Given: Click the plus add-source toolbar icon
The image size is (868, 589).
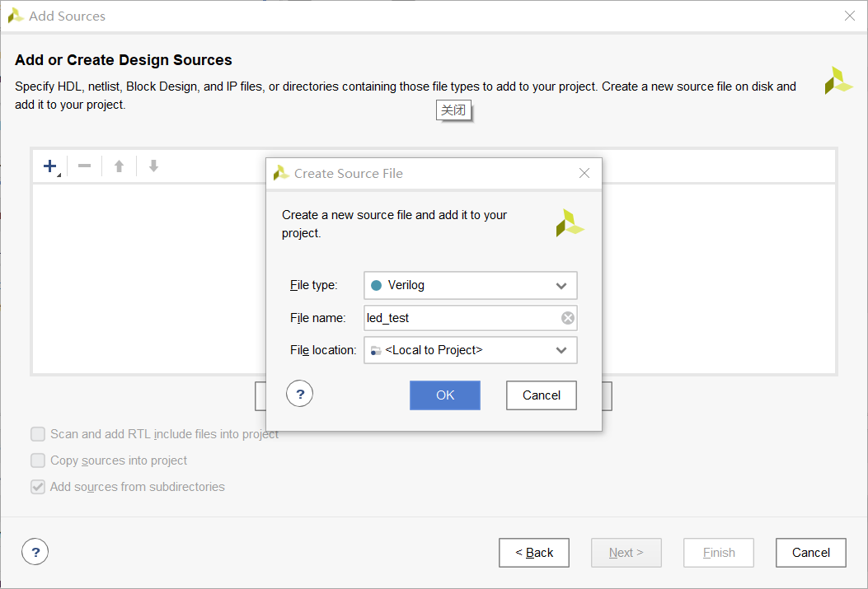Looking at the screenshot, I should (x=50, y=166).
